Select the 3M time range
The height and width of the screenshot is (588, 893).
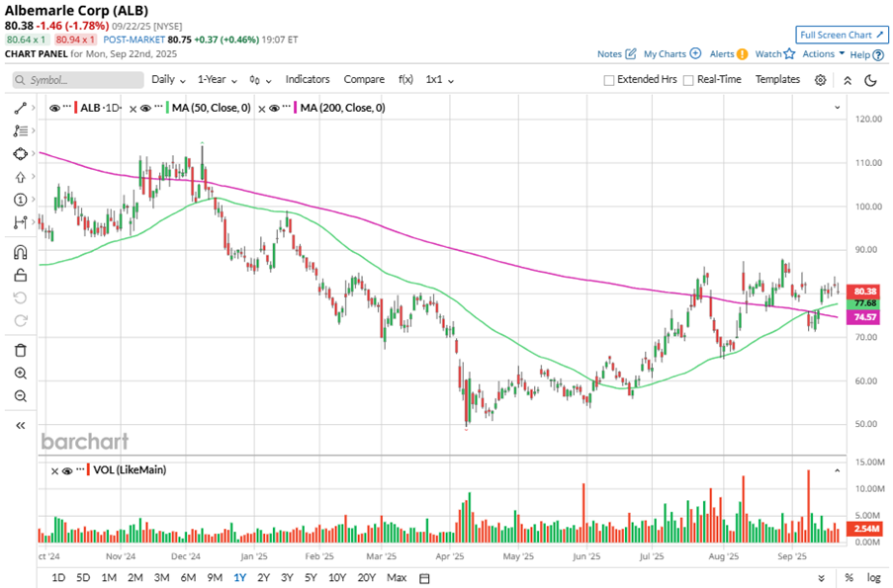coord(162,578)
